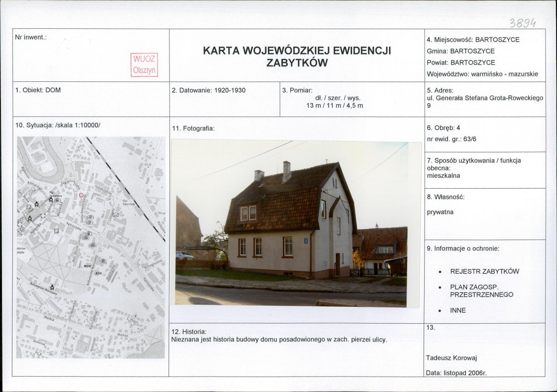The height and width of the screenshot is (392, 557).
Task: Select the measurement '13 m / 11 m / 4,5 m'
Action: [334, 105]
